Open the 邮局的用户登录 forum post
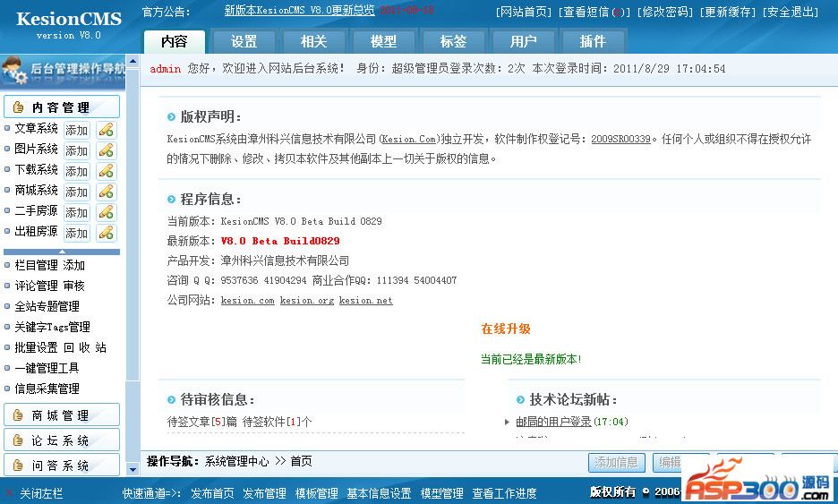838x504 pixels. [x=553, y=422]
